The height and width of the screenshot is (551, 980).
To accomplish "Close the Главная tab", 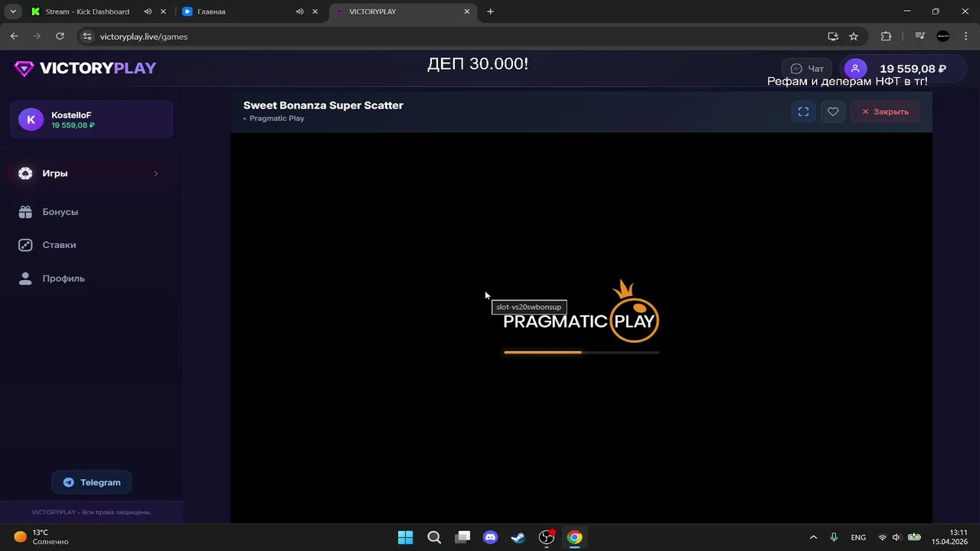I will 315,11.
